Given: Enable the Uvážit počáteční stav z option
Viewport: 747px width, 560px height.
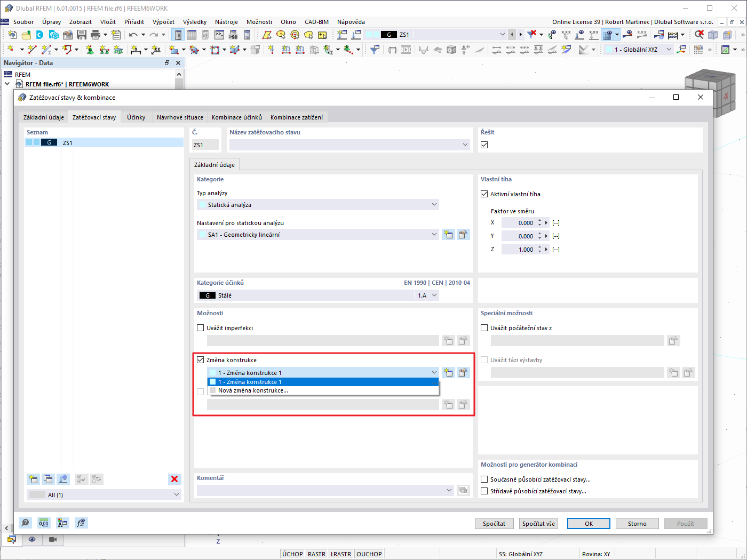Looking at the screenshot, I should (484, 327).
